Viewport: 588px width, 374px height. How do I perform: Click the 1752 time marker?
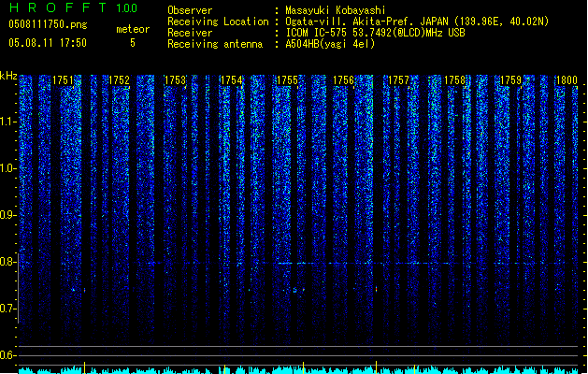(x=119, y=80)
